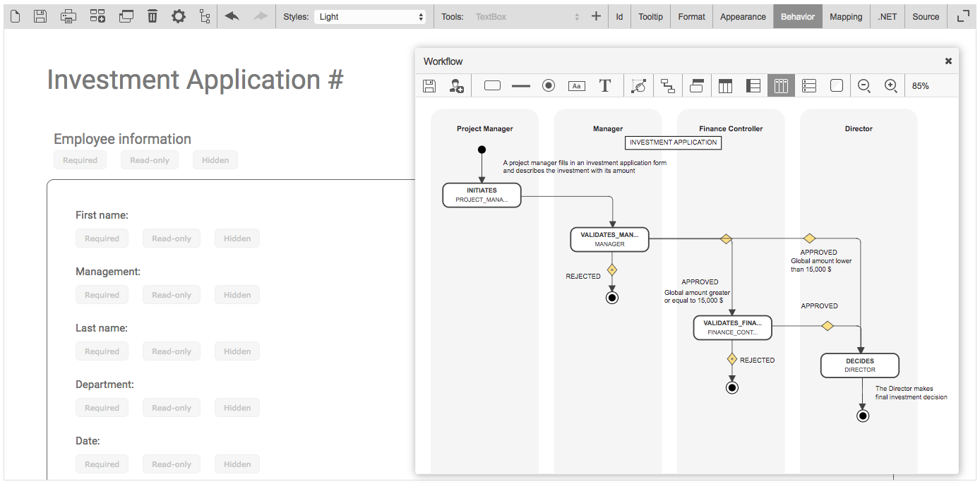Viewport: 980px width, 484px height.
Task: Toggle Read-only for First name field
Action: pos(172,238)
